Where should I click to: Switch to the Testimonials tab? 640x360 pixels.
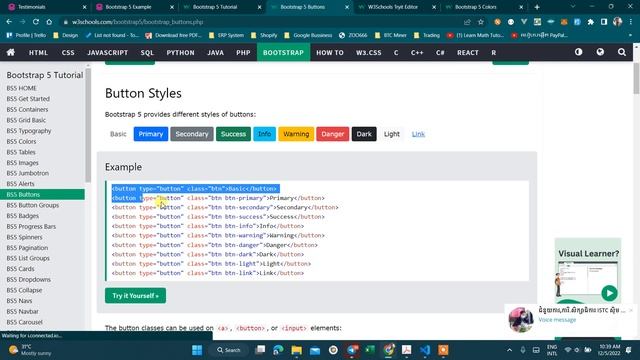coord(46,7)
